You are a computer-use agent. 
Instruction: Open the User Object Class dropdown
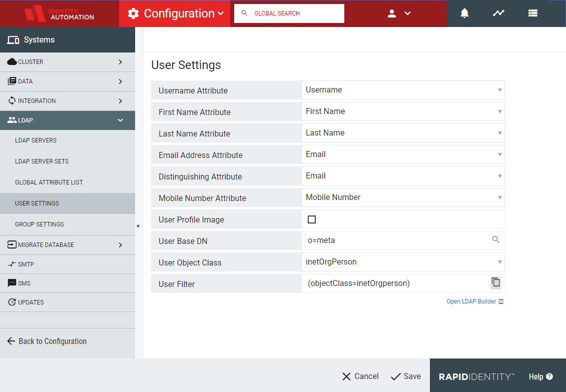pyautogui.click(x=403, y=262)
